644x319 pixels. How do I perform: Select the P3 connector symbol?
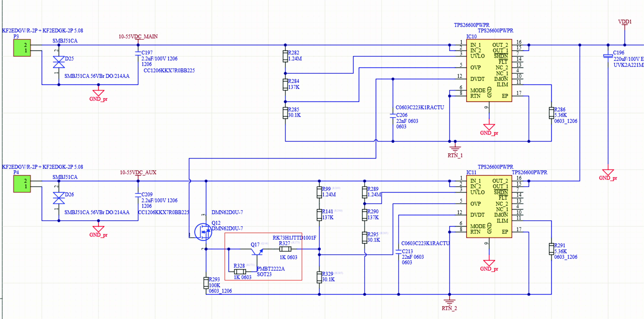(x=22, y=48)
